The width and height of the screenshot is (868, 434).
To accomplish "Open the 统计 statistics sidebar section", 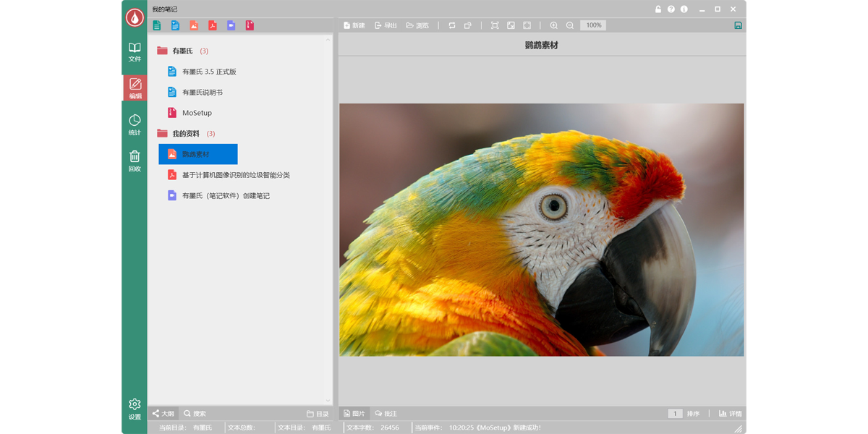I will pos(135,124).
